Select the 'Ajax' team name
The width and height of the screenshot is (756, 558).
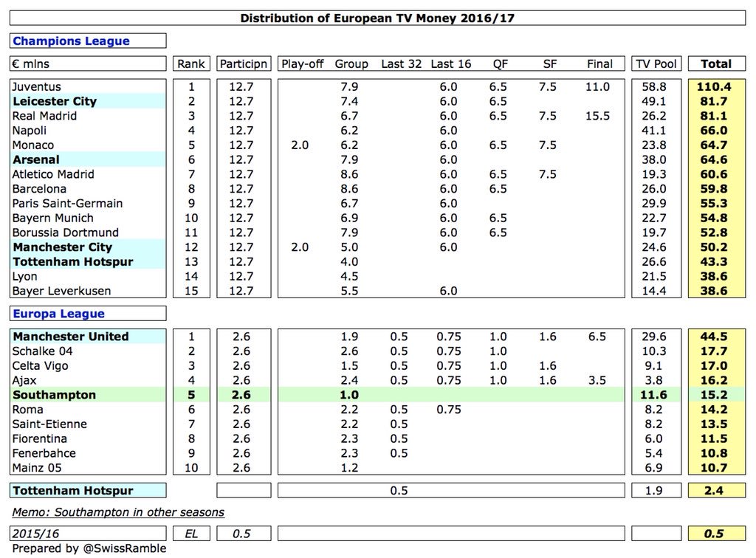point(24,380)
